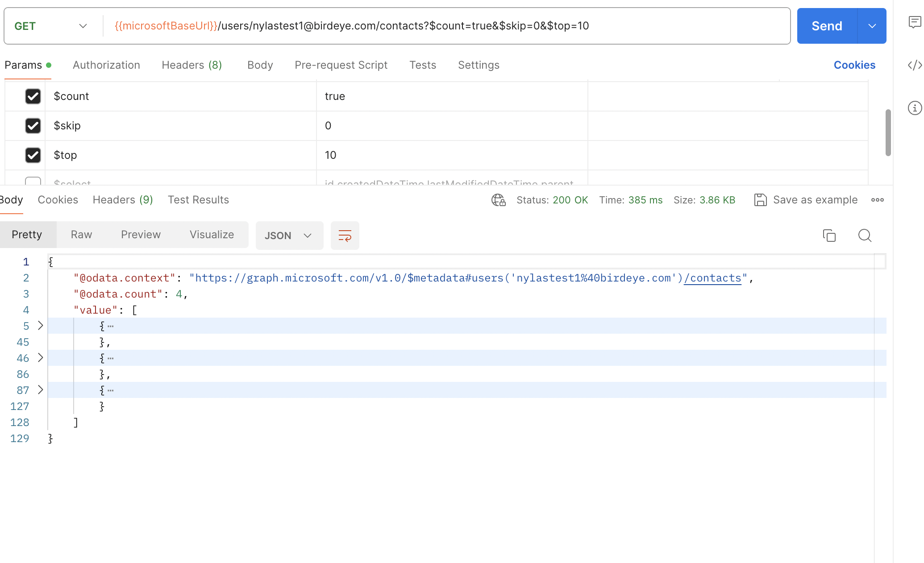Disable the $skip parameter
Screen dimensions: 924x563
click(33, 126)
